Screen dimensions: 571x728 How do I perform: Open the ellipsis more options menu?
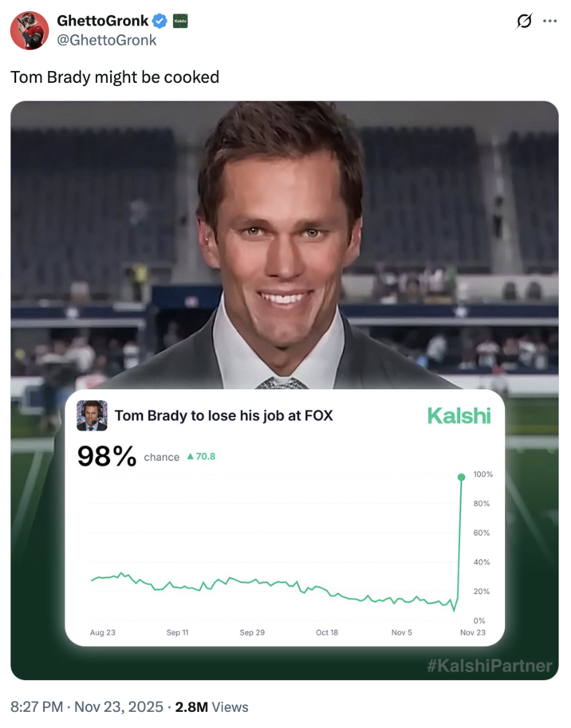tap(552, 20)
